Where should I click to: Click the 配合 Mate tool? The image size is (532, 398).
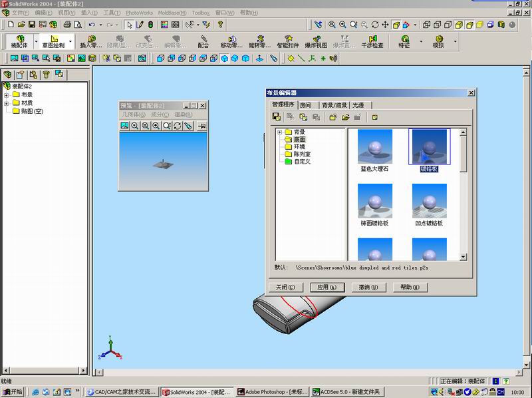[203, 41]
